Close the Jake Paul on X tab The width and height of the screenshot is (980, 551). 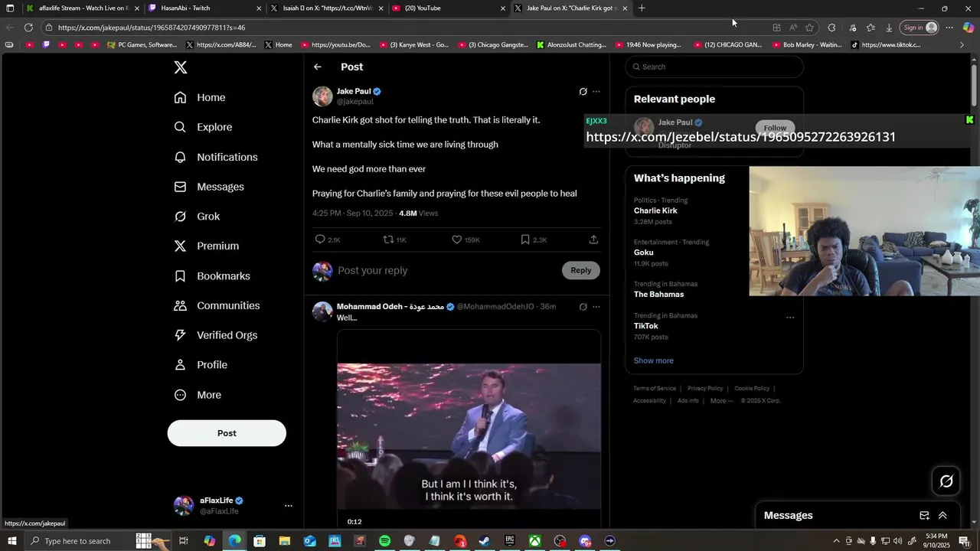625,8
